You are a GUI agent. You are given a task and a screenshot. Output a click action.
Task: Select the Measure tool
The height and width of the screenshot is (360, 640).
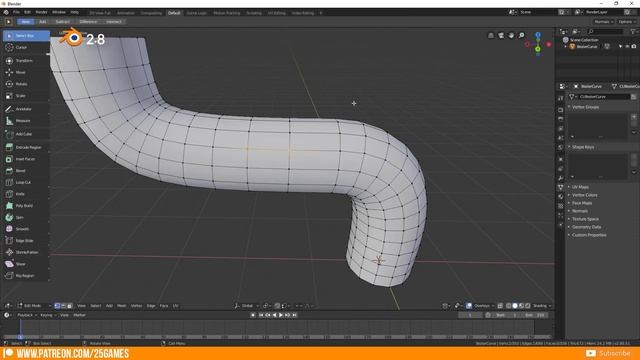click(x=26, y=121)
